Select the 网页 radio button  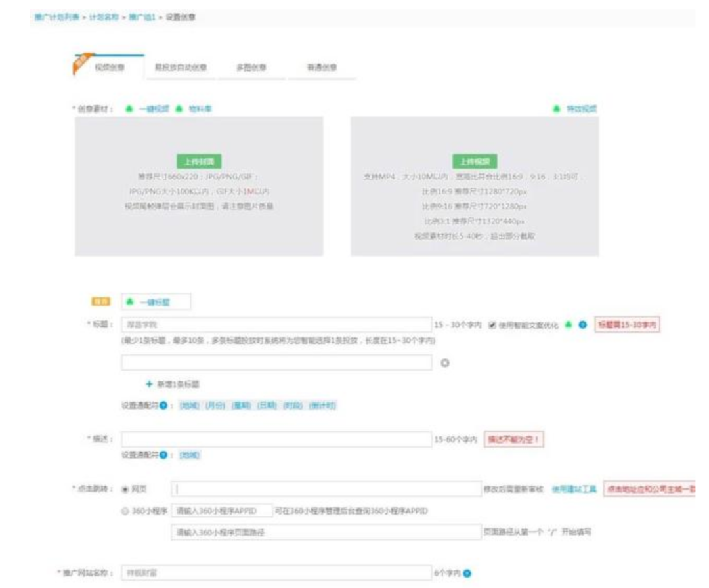(x=125, y=489)
